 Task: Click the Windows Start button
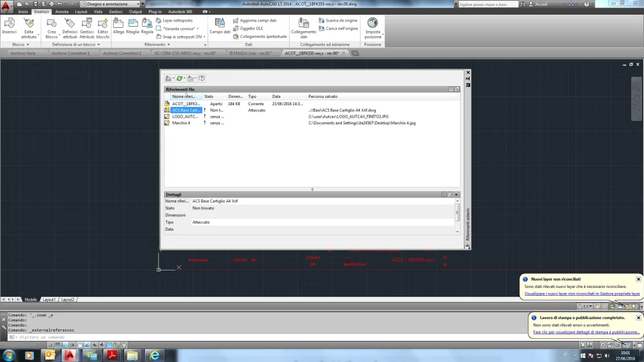8,355
